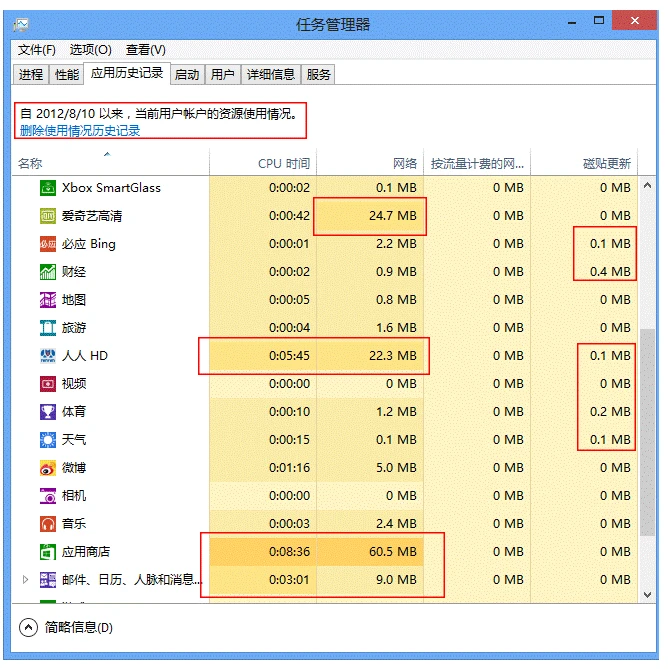Click the 0.4 MB tile update cell
The image size is (668, 669).
click(x=584, y=272)
